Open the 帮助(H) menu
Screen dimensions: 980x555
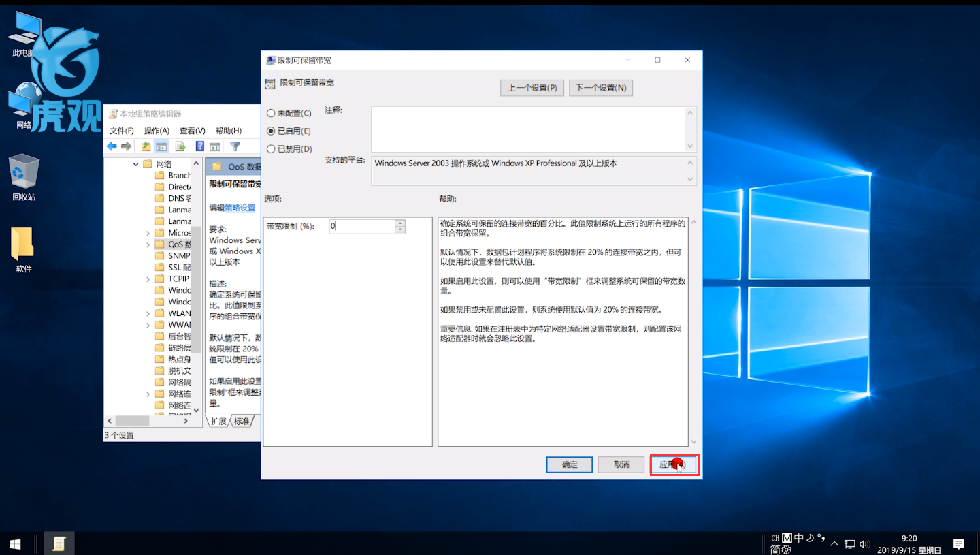(x=229, y=131)
